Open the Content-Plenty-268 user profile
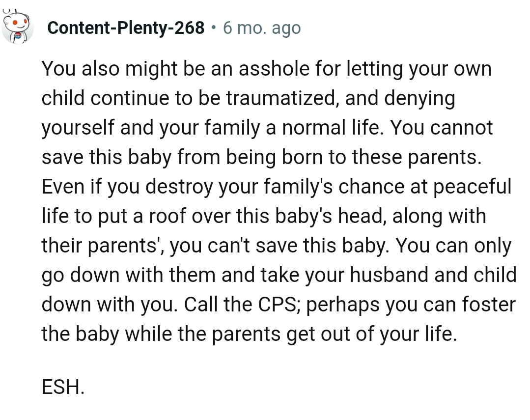 tap(126, 28)
